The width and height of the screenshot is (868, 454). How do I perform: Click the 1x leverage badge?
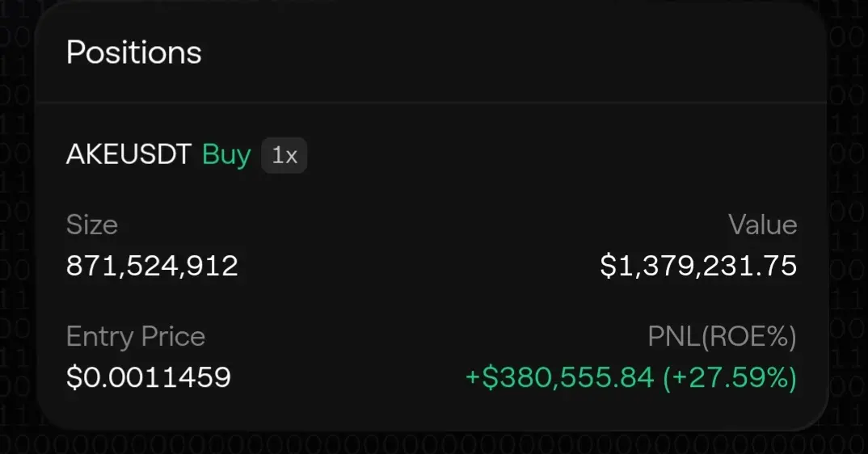coord(284,155)
